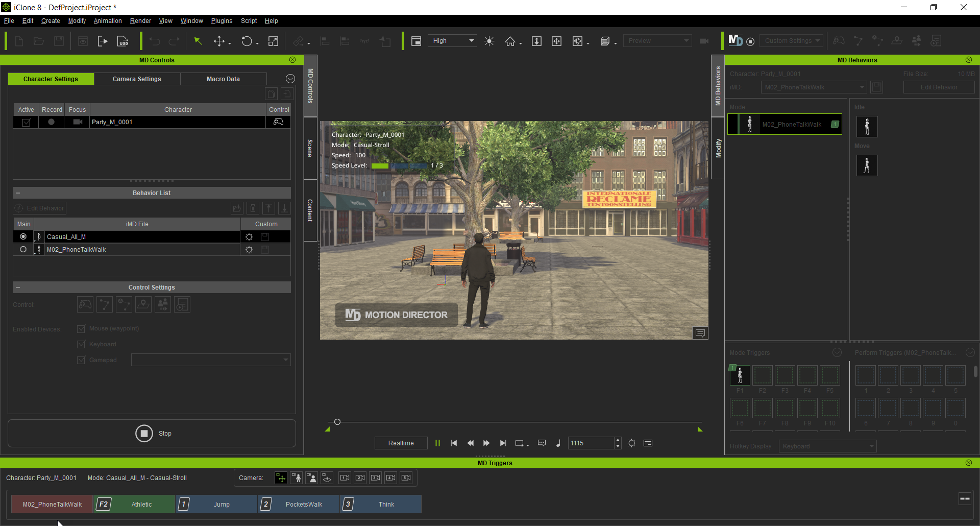The height and width of the screenshot is (526, 980).
Task: Switch to Camera Settings tab
Action: pyautogui.click(x=137, y=79)
